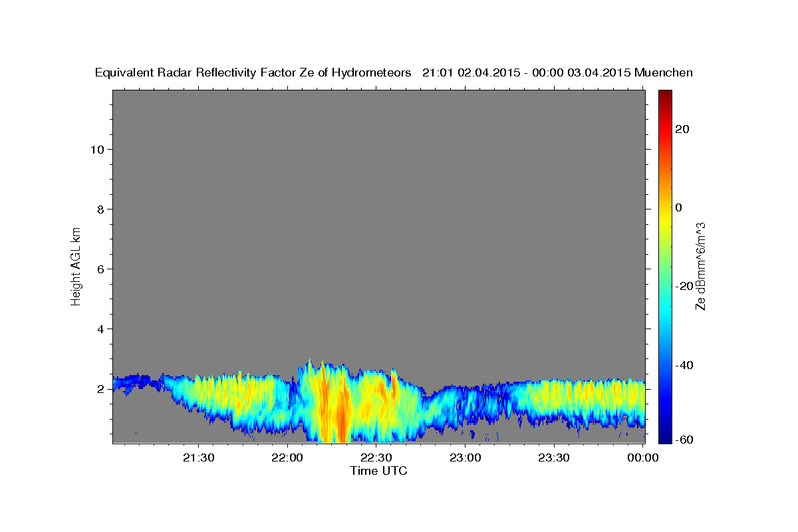Viewport: 798px width, 532px height.
Task: Click the 00:00 time tick label
Action: [643, 458]
